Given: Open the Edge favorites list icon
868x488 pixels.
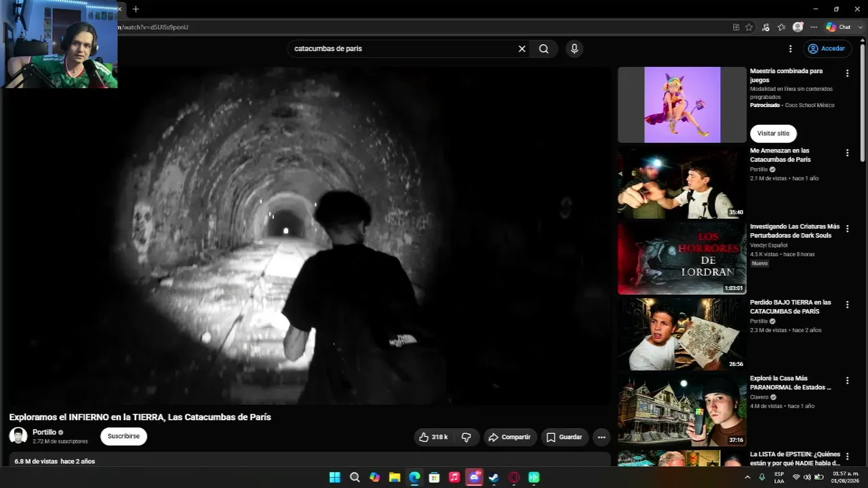Looking at the screenshot, I should [781, 27].
